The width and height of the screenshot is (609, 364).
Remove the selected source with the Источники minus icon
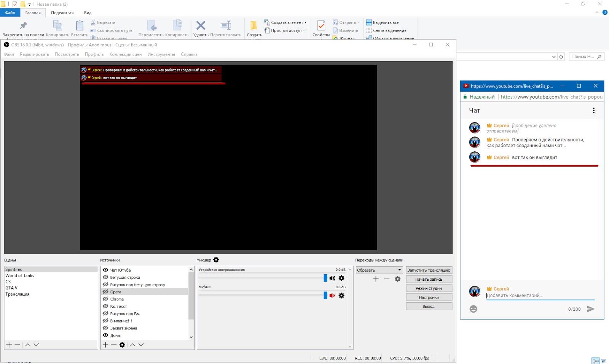[114, 345]
